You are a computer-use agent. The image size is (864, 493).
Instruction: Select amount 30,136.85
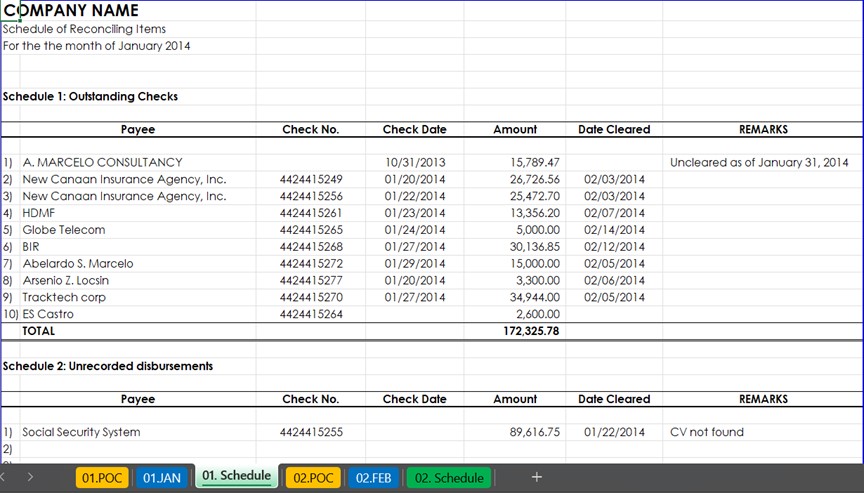(534, 247)
